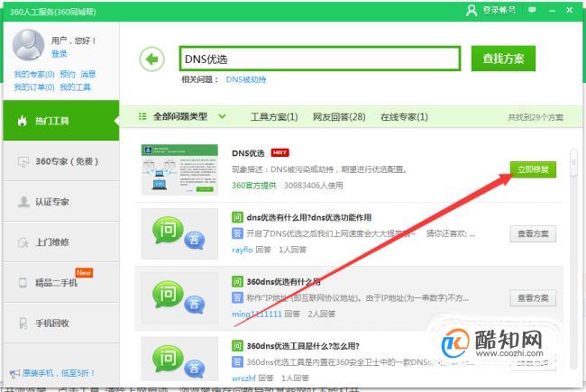Screen dimensions: 586x392
Task: Select the 认证专家 person icon
Action: tap(23, 202)
